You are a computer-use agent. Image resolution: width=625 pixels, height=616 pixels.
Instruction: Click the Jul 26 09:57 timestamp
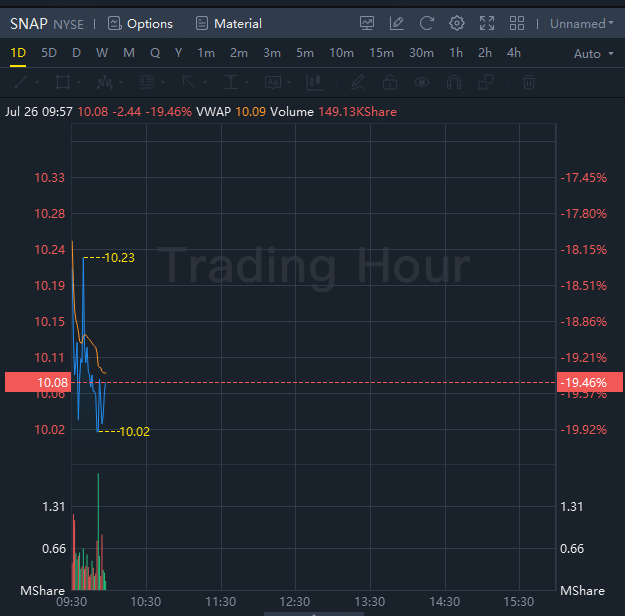click(x=39, y=112)
